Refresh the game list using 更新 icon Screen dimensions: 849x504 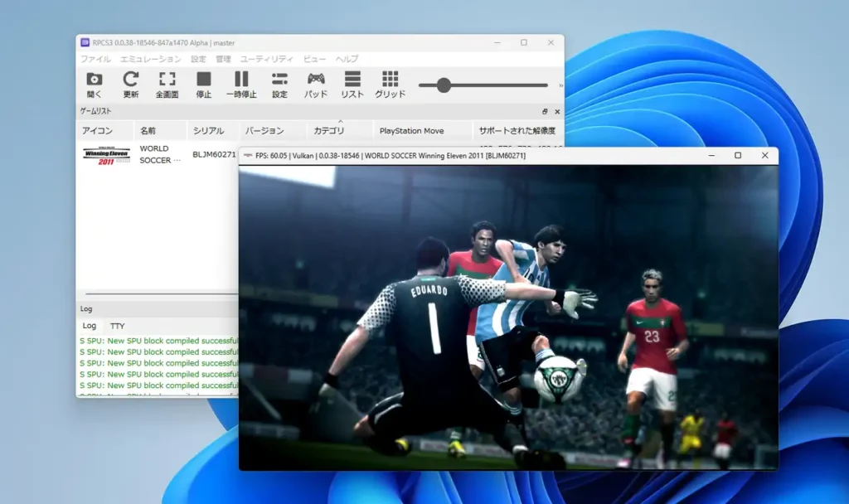(130, 84)
